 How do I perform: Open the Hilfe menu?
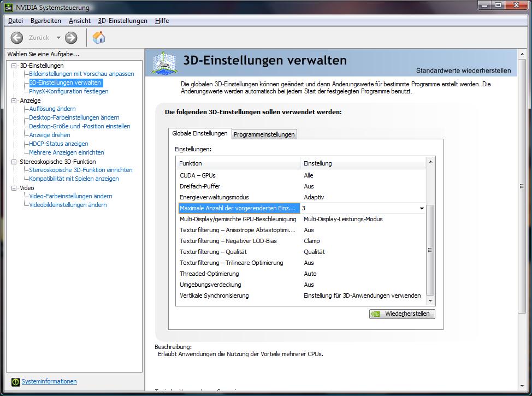point(162,21)
